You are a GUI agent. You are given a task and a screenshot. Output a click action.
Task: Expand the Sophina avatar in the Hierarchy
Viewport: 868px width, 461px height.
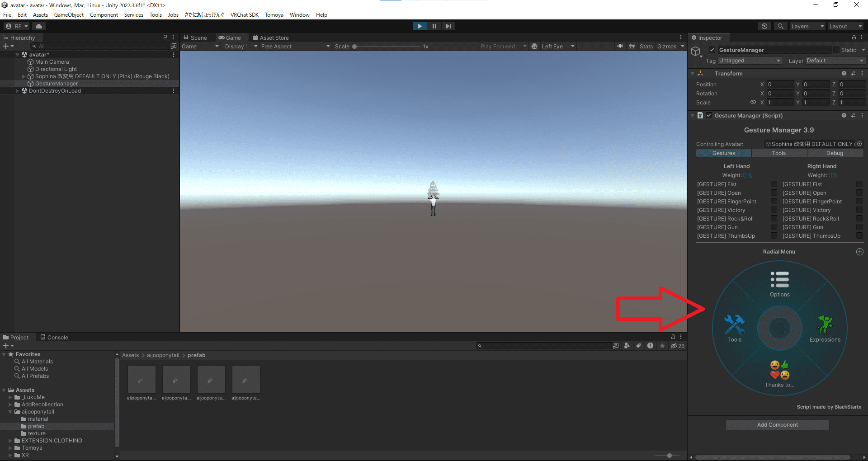(x=23, y=76)
